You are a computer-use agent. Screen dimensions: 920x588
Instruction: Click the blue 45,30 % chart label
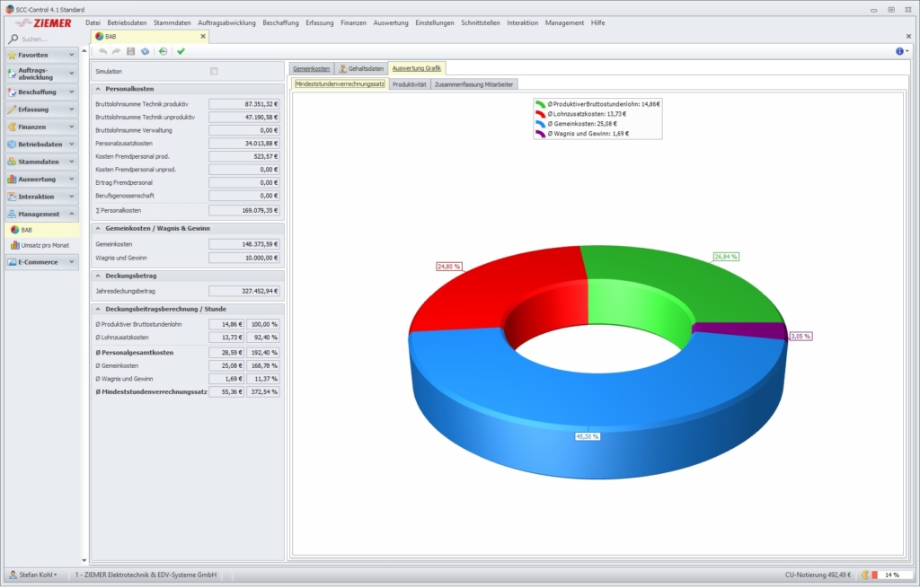(x=588, y=437)
